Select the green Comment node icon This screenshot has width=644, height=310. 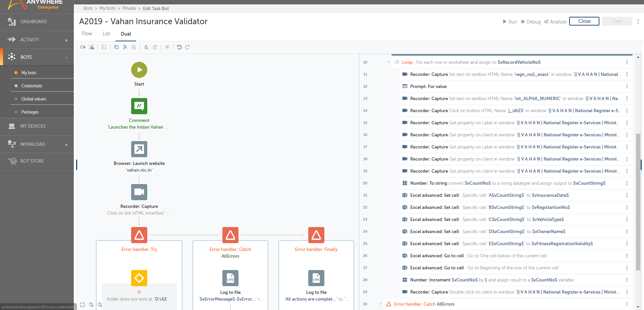click(139, 106)
